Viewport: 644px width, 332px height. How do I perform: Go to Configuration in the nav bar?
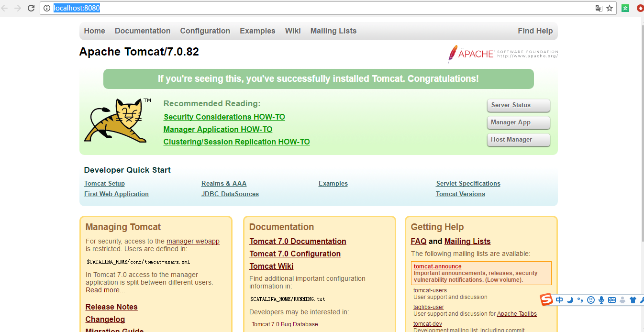(205, 31)
